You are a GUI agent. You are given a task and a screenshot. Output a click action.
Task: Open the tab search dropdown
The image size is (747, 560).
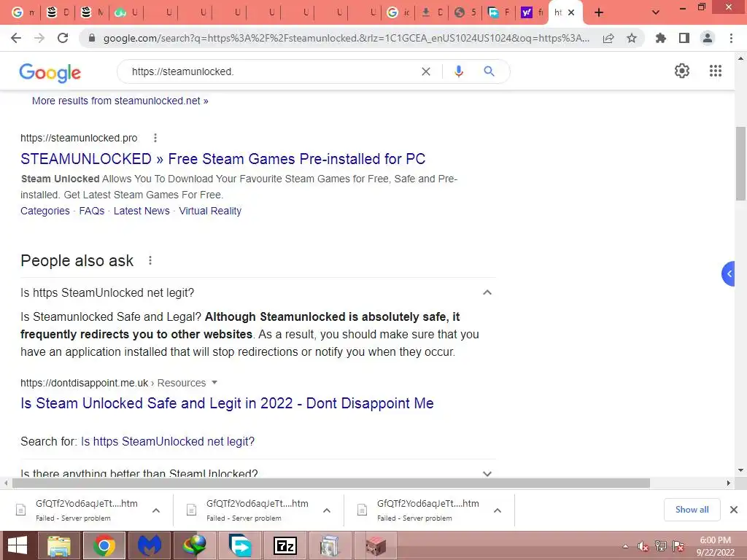pyautogui.click(x=656, y=13)
